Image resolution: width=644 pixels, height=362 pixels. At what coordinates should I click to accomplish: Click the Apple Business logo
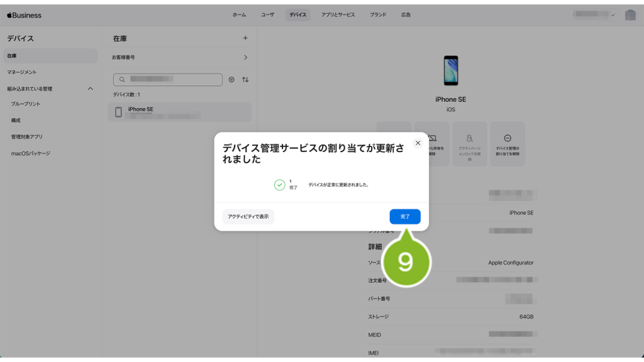[25, 15]
